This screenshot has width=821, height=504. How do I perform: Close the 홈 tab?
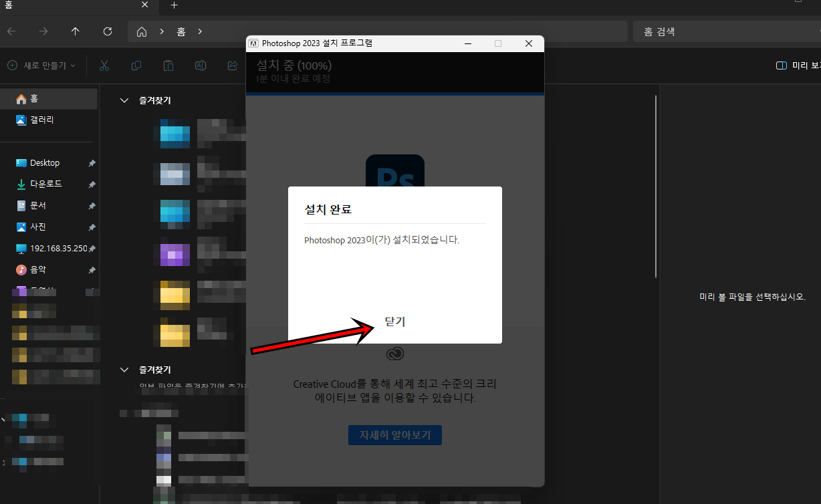tap(144, 5)
